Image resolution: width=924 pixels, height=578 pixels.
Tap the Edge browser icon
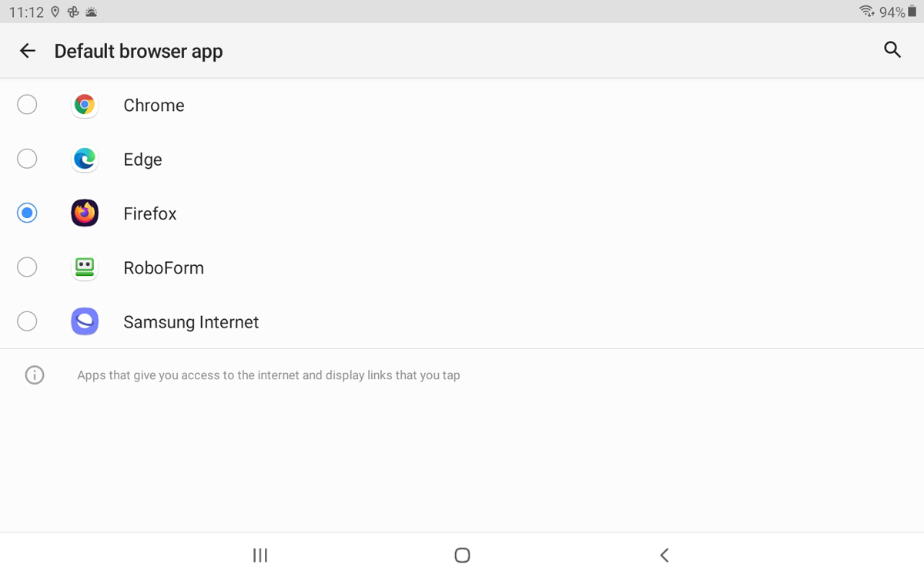pyautogui.click(x=85, y=159)
